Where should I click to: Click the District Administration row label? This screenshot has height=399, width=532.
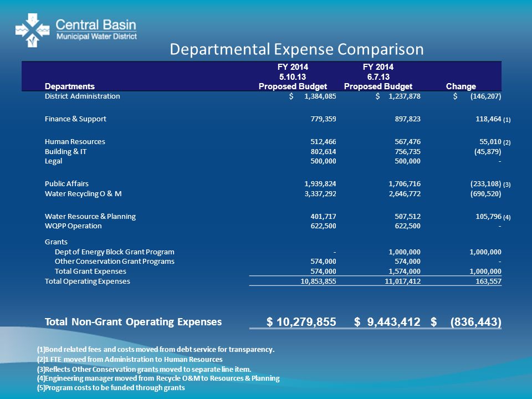[x=83, y=96]
